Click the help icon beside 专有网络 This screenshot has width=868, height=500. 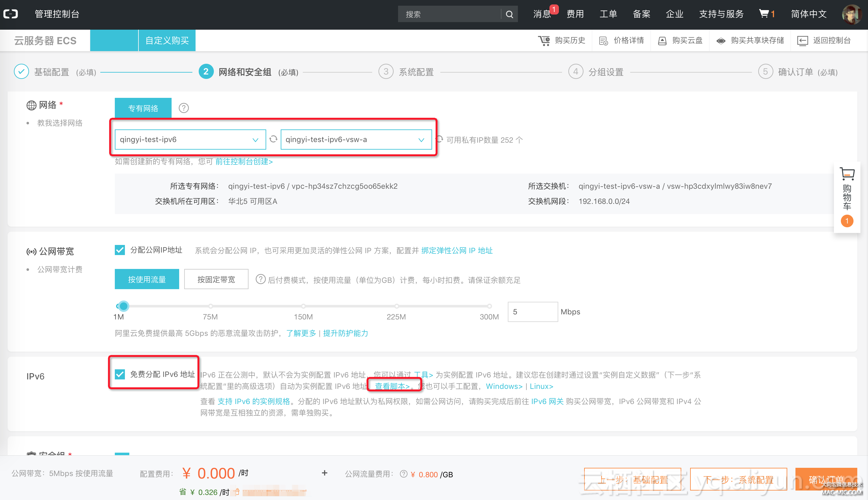coord(184,108)
